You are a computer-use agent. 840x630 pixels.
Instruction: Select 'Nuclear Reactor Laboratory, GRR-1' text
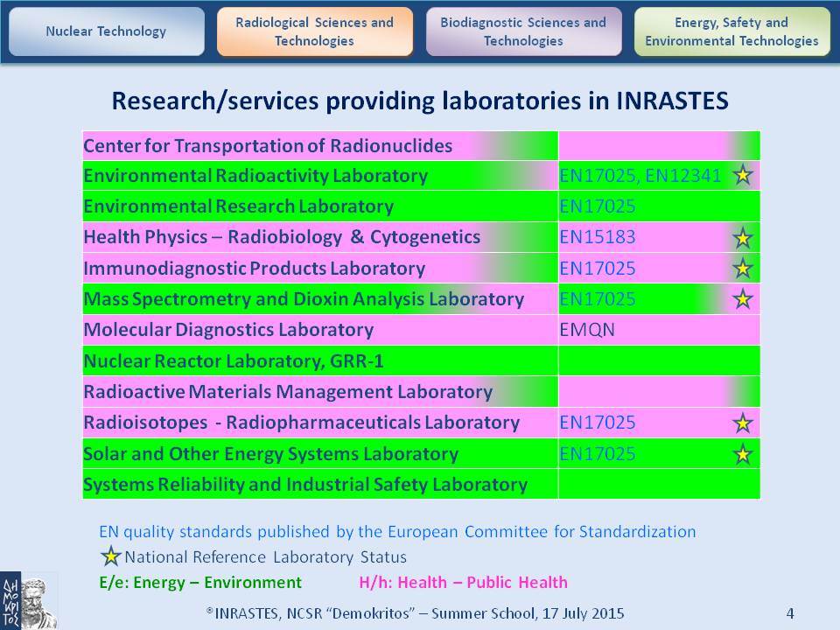[234, 361]
